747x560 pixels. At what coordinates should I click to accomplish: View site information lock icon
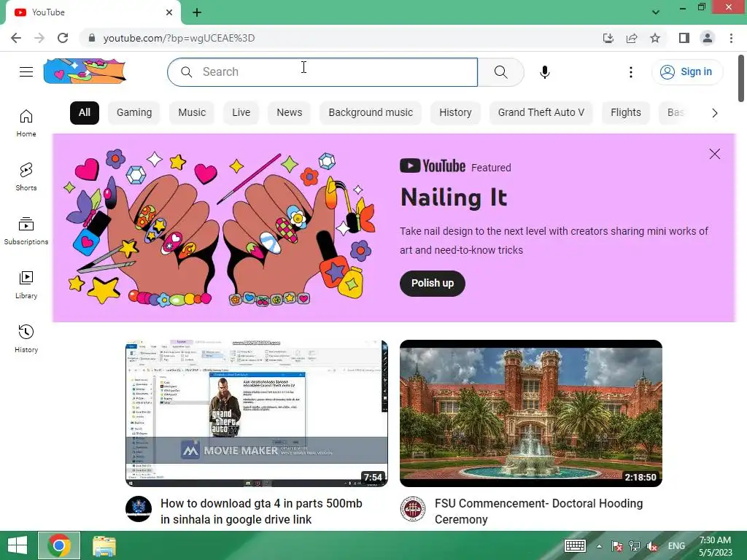click(x=92, y=38)
